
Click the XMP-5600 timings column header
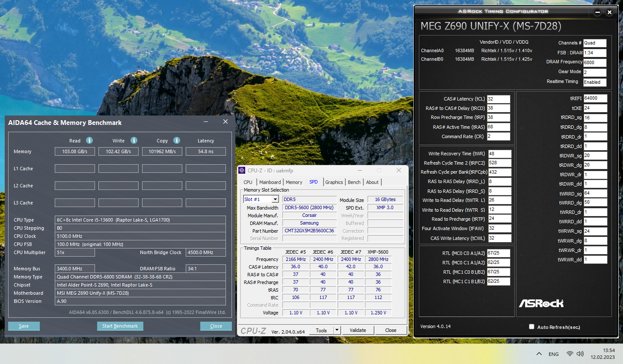(378, 252)
